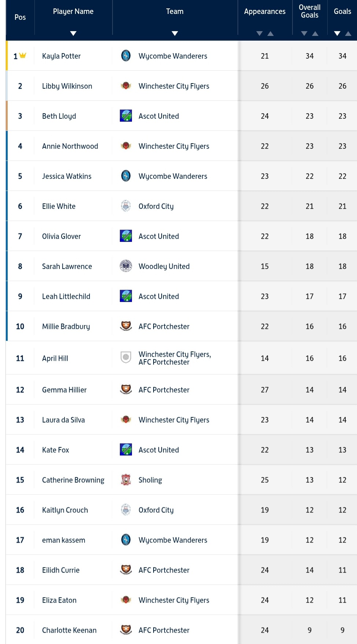Sort Appearances descending with down arrow
This screenshot has width=357, height=644.
pos(260,33)
